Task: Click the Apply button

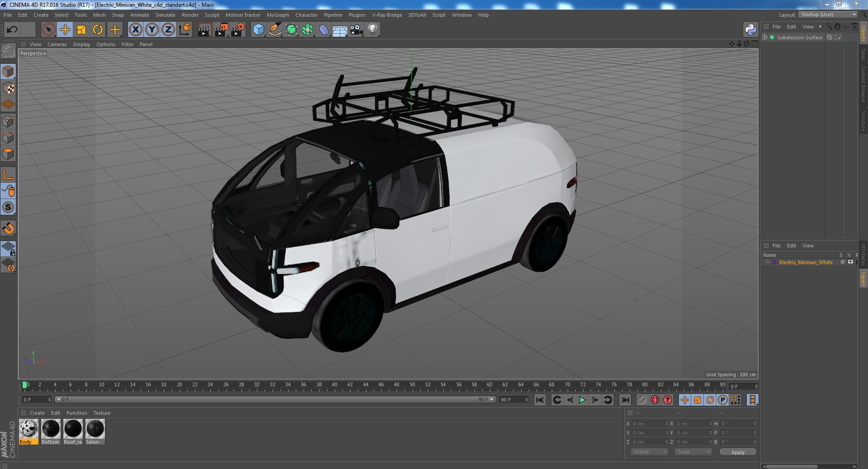Action: point(738,452)
